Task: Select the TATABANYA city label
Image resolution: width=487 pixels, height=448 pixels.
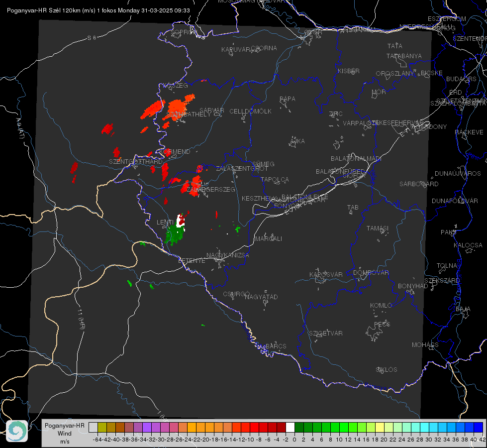Action: (x=404, y=56)
